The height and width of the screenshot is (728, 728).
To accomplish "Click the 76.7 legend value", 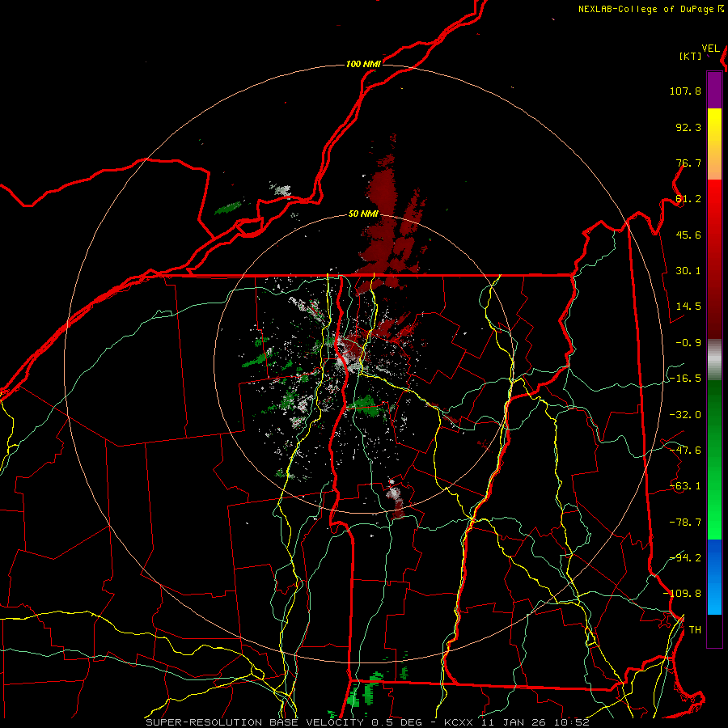I will click(x=688, y=163).
